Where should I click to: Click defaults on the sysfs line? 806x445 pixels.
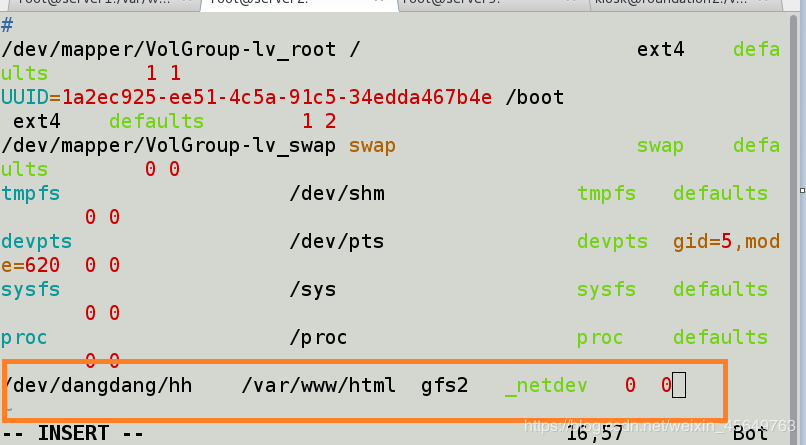[720, 289]
